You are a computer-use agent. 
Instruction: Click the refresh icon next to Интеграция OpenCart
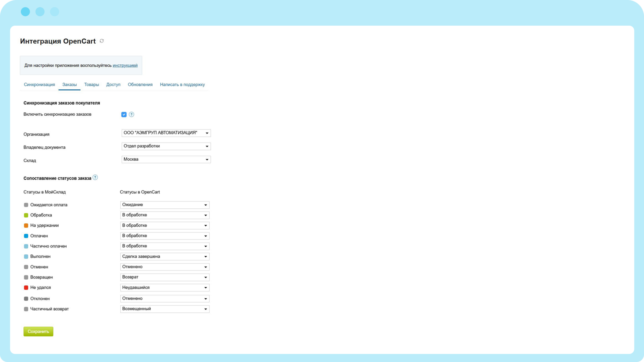point(102,41)
